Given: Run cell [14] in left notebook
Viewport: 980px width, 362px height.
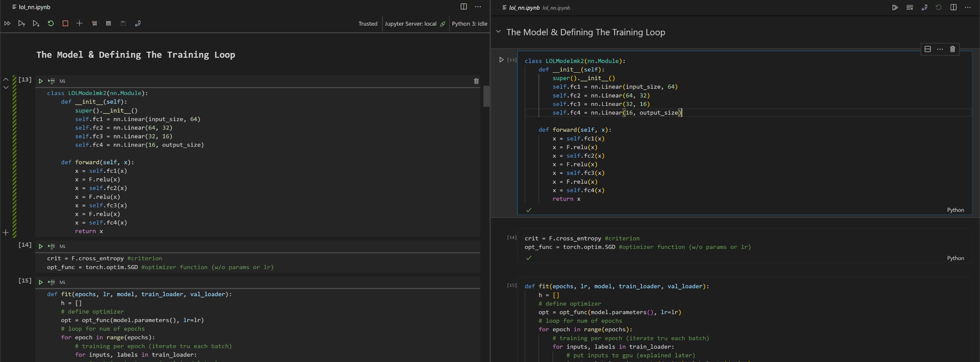Looking at the screenshot, I should (41, 246).
